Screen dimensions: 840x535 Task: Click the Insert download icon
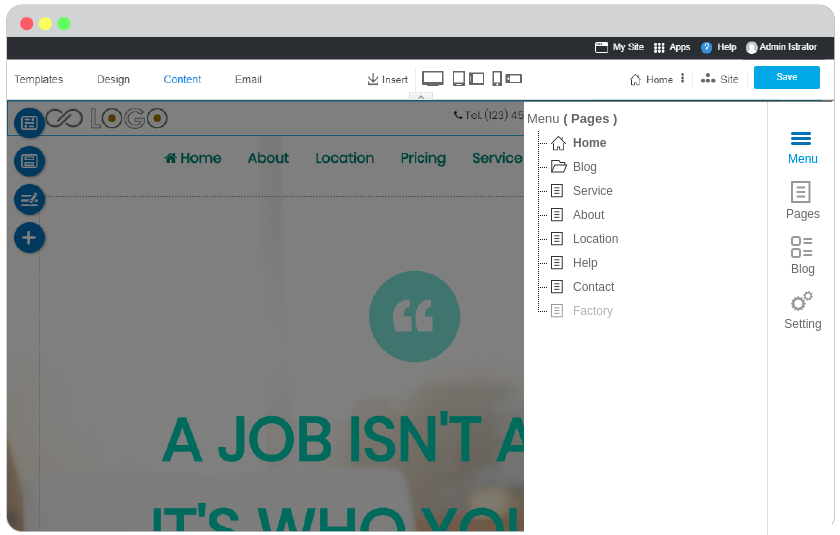pos(373,79)
